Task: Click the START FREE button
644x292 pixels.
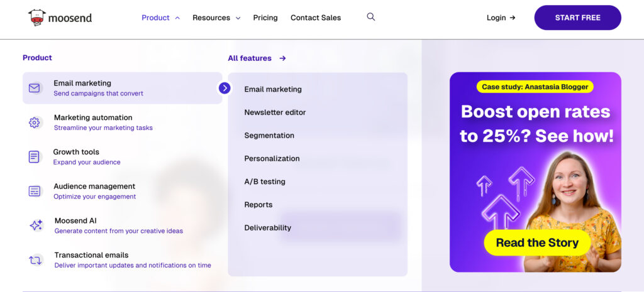Action: coord(577,18)
